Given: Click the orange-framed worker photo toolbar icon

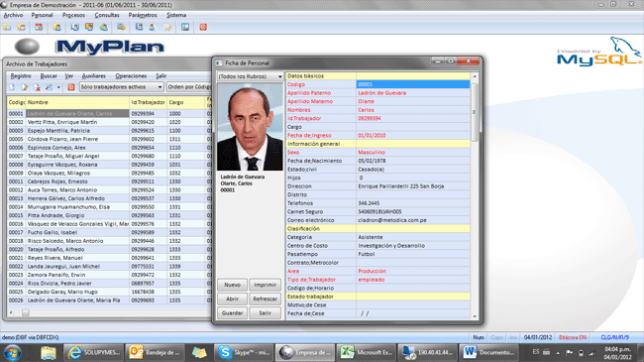Looking at the screenshot, I should click(x=89, y=27).
